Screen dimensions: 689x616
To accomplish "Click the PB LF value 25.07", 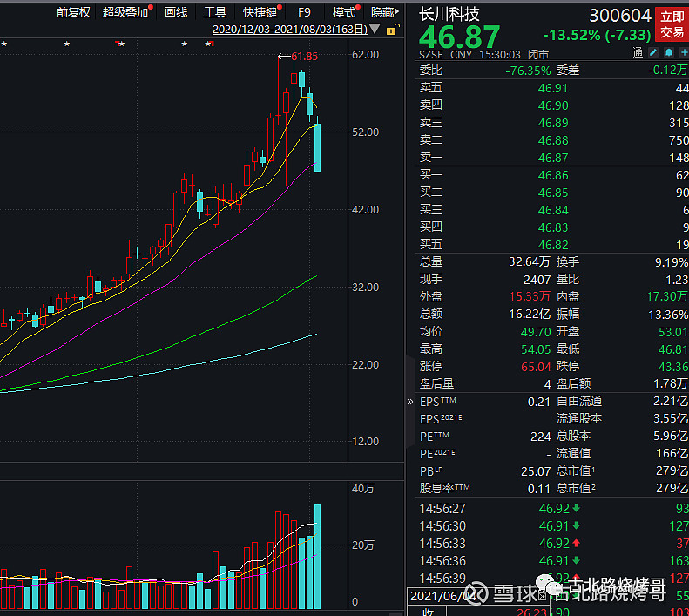I will pos(535,471).
